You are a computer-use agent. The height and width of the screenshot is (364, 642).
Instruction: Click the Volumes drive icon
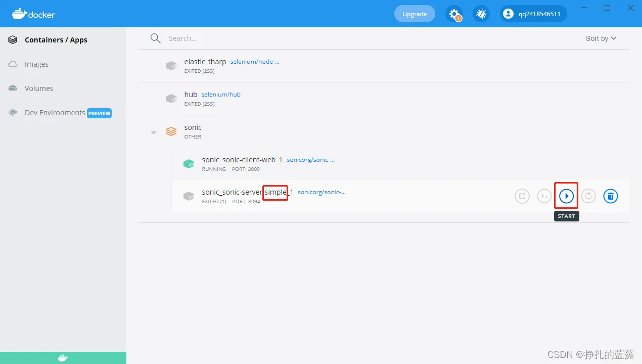pyautogui.click(x=13, y=88)
